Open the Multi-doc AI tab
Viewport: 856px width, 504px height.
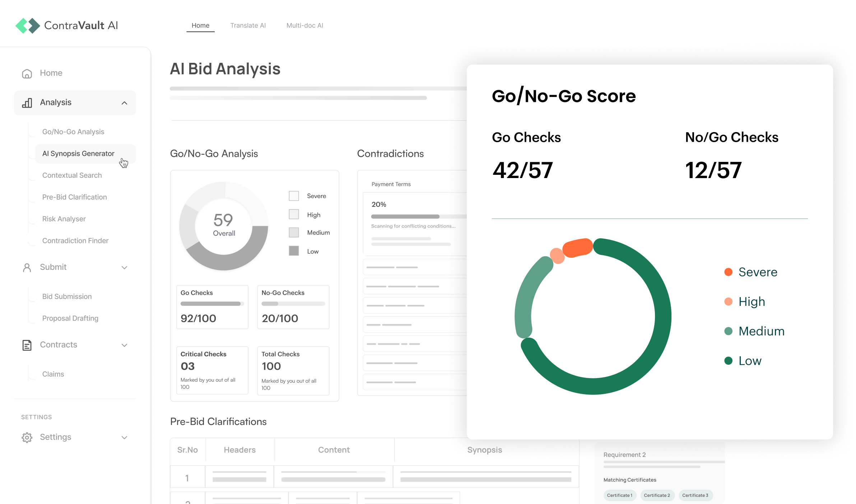pos(304,25)
